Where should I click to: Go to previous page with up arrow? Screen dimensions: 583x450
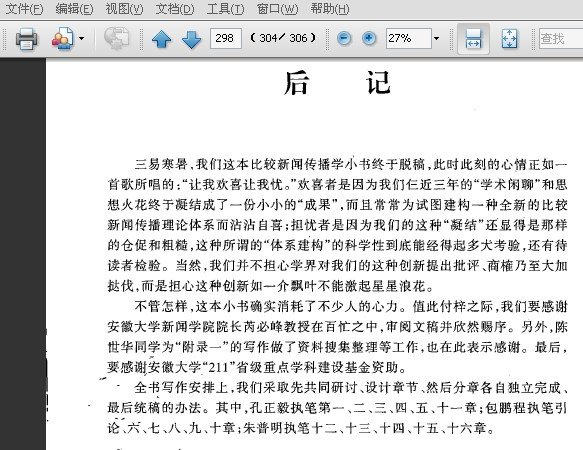tap(162, 38)
